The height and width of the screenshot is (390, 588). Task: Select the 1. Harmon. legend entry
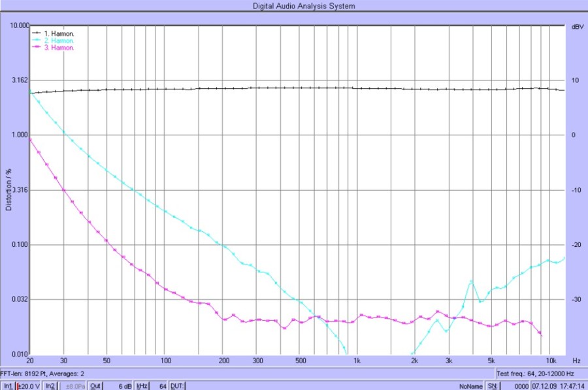click(x=57, y=33)
